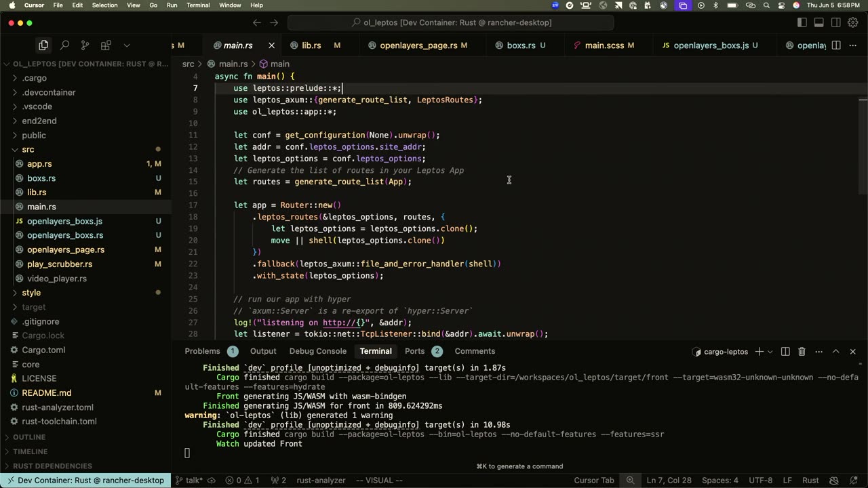The image size is (868, 488).
Task: Click the src breadcrumb segment
Action: (188, 64)
